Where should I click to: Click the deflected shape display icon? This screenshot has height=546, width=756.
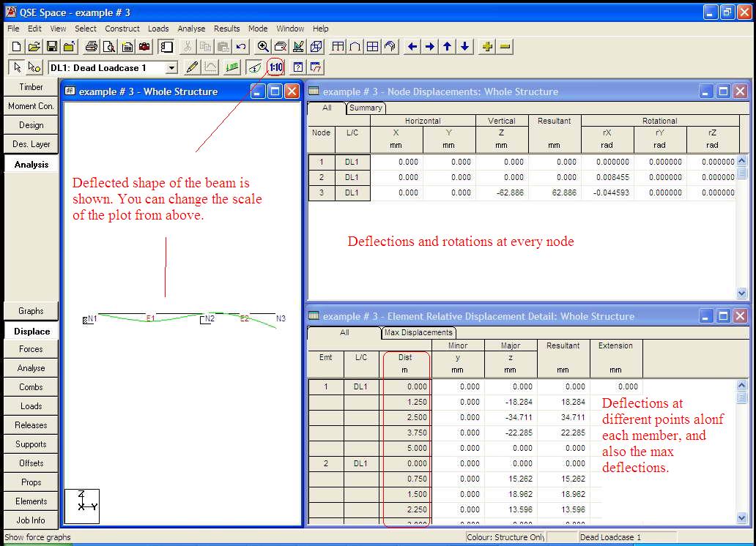point(254,67)
